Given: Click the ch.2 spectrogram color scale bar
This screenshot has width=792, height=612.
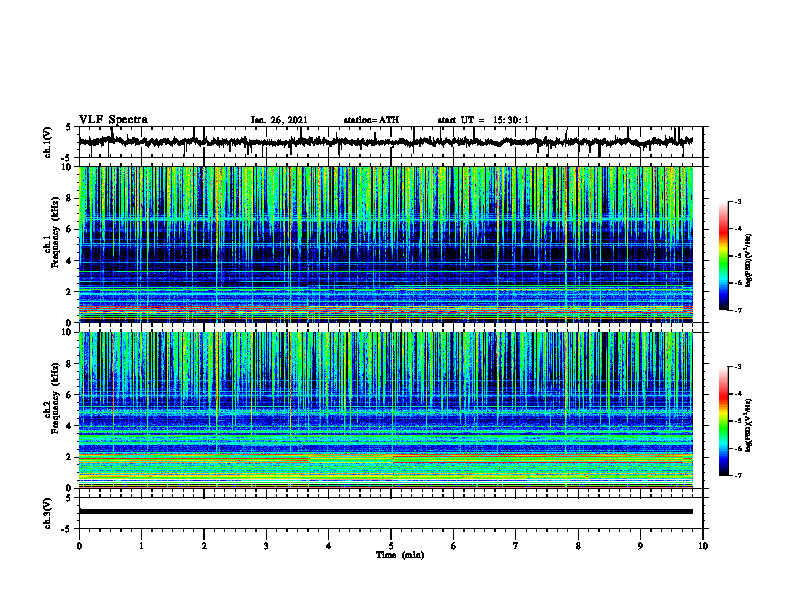Looking at the screenshot, I should coord(724,421).
